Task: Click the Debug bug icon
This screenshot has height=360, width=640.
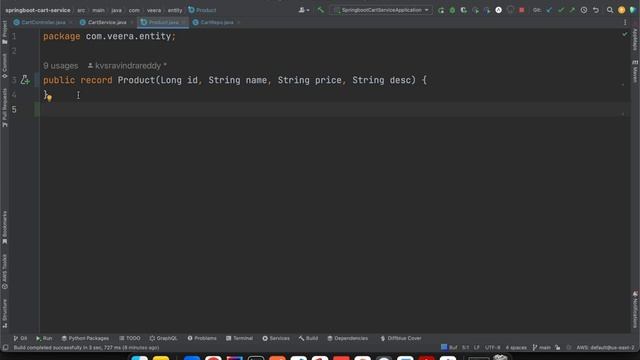Action: click(452, 10)
